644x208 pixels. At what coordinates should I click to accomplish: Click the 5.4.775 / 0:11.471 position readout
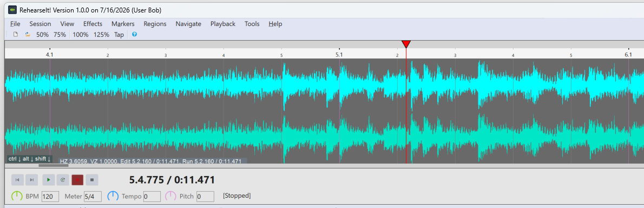pyautogui.click(x=172, y=180)
